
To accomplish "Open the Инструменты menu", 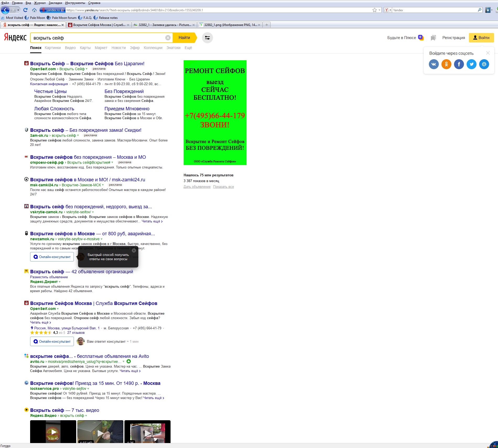I will point(75,3).
